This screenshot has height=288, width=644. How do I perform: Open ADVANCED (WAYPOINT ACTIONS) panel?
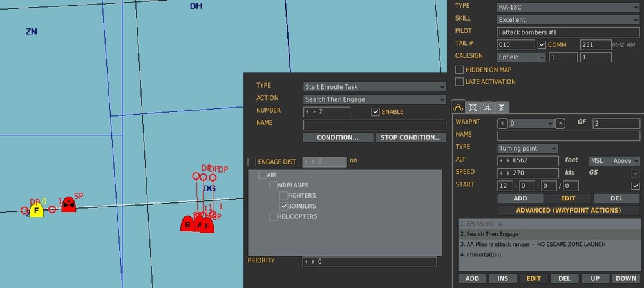(x=568, y=210)
